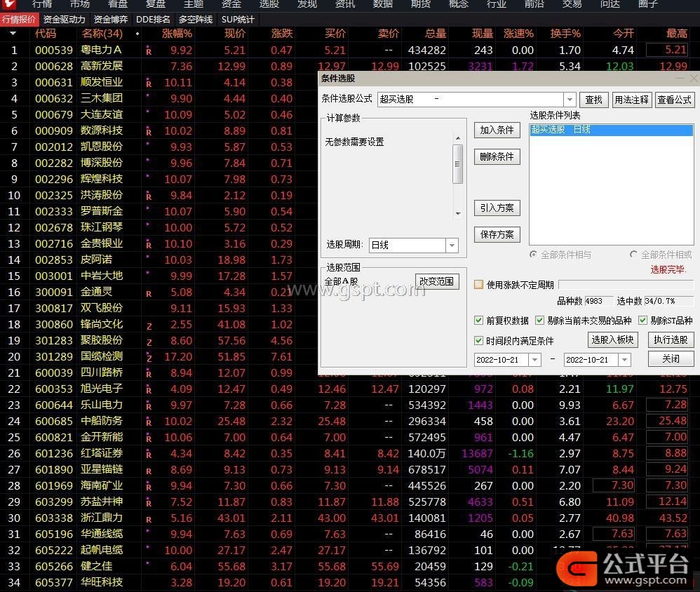Image resolution: width=700 pixels, height=592 pixels.
Task: Select stock row 四川路桥
Action: [159, 372]
